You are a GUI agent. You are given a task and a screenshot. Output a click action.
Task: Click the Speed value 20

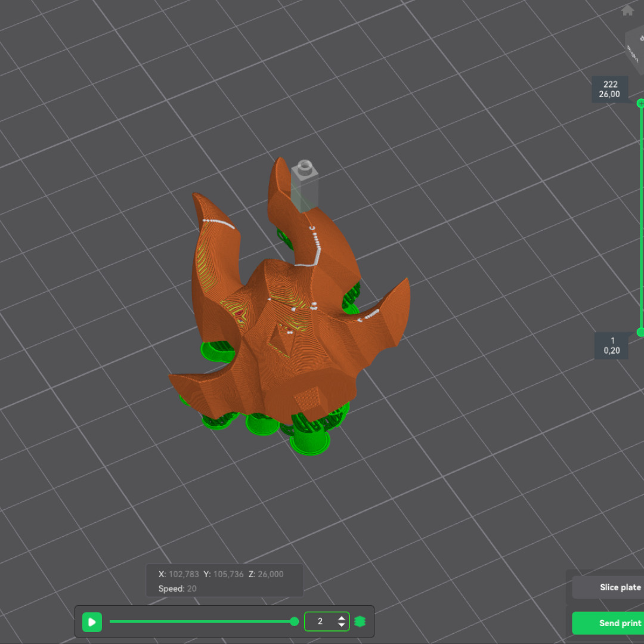pos(192,589)
